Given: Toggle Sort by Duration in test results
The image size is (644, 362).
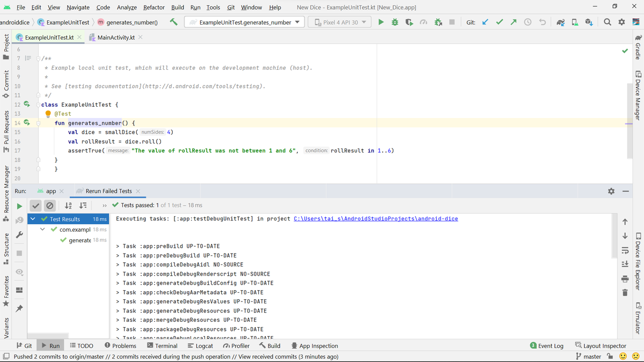Looking at the screenshot, I should [83, 205].
